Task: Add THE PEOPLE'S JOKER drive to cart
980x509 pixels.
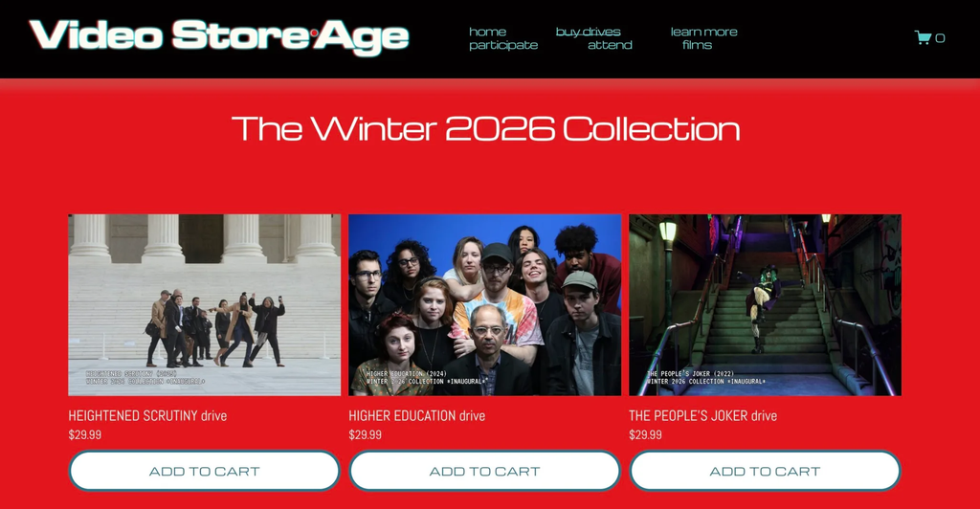Action: tap(765, 471)
